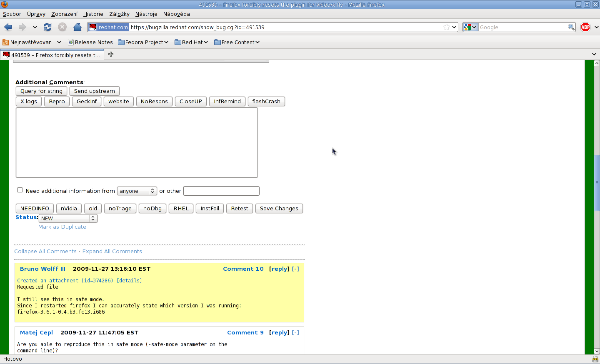Open the Úpravy menu
This screenshot has width=600, height=364.
coord(36,14)
